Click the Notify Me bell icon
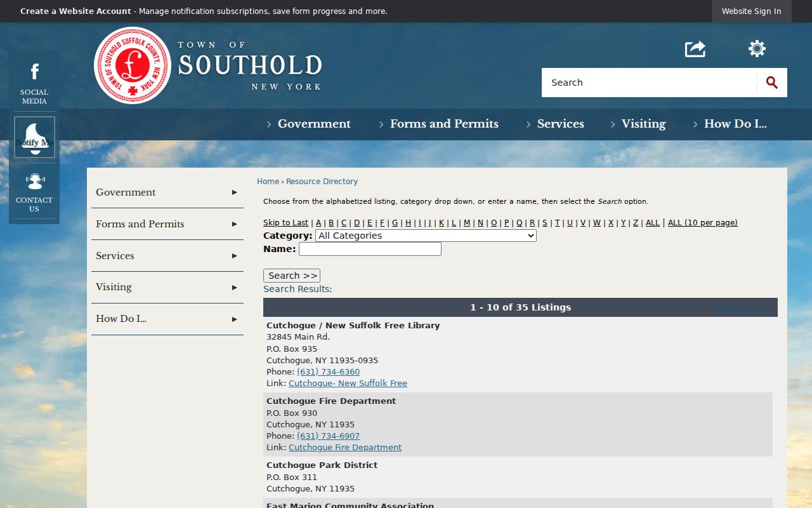Screen dimensions: 812x508 (35, 137)
